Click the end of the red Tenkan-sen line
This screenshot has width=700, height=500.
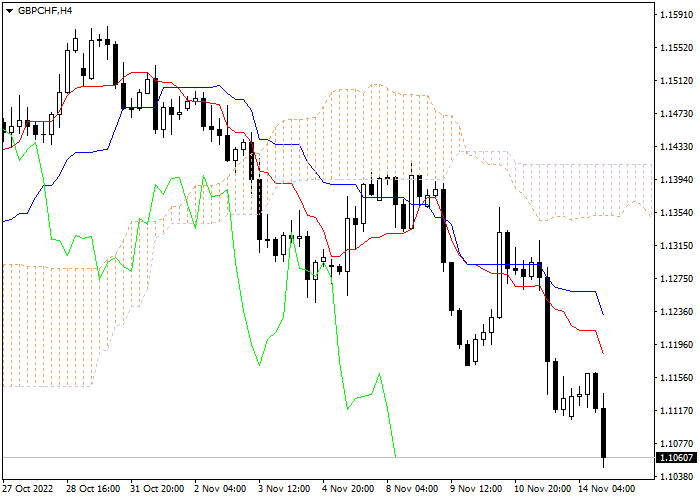pos(603,353)
